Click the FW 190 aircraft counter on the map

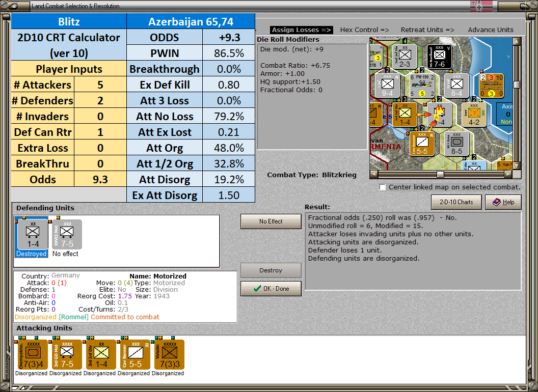(422, 86)
